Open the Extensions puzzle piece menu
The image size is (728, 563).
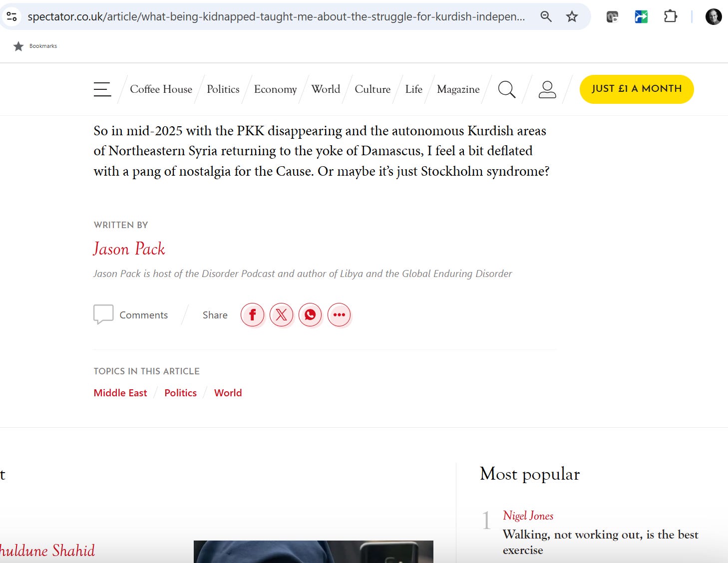pos(670,16)
